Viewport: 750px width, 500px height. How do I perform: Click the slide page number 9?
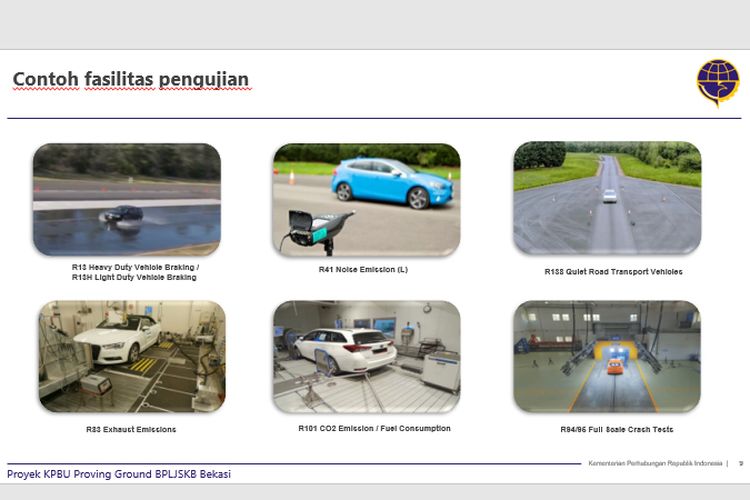pyautogui.click(x=740, y=462)
